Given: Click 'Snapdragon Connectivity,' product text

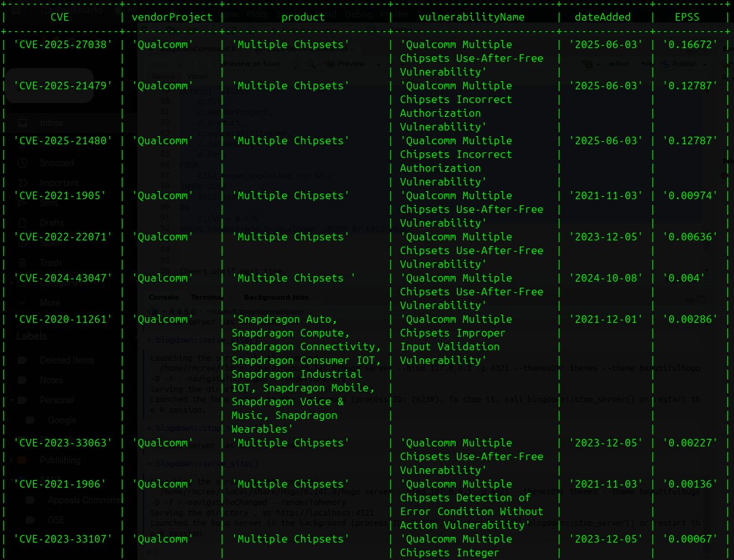Looking at the screenshot, I should [x=306, y=347].
